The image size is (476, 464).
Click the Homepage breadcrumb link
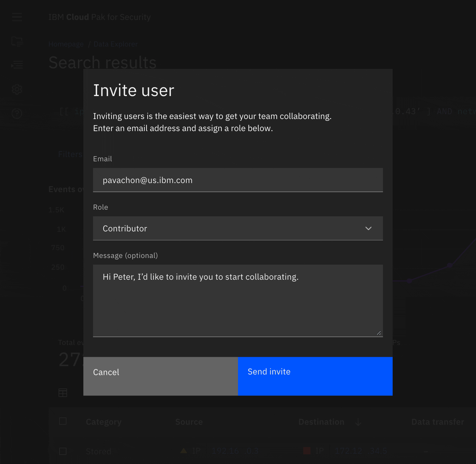click(x=66, y=44)
